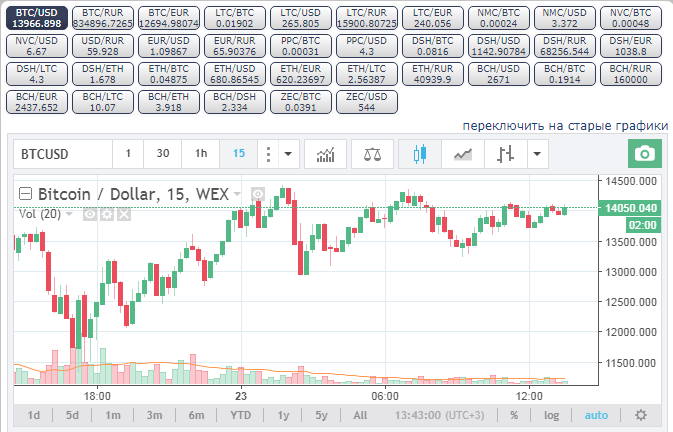
Task: Select the candlestick chart style icon
Action: click(420, 154)
